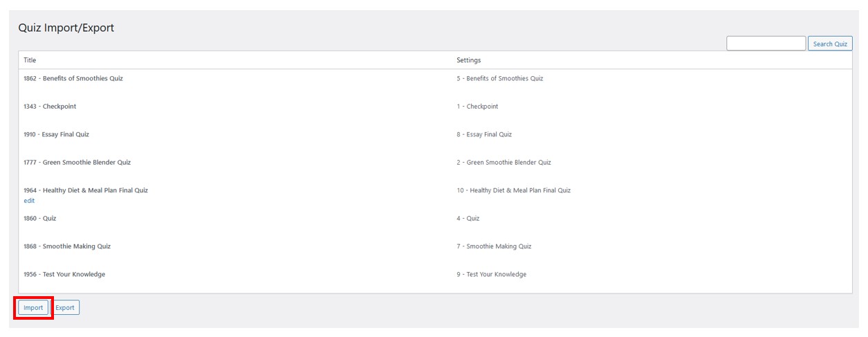Screen dimensions: 868x337
Task: Open the edit link under Healthy Diet quiz
Action: click(x=29, y=201)
